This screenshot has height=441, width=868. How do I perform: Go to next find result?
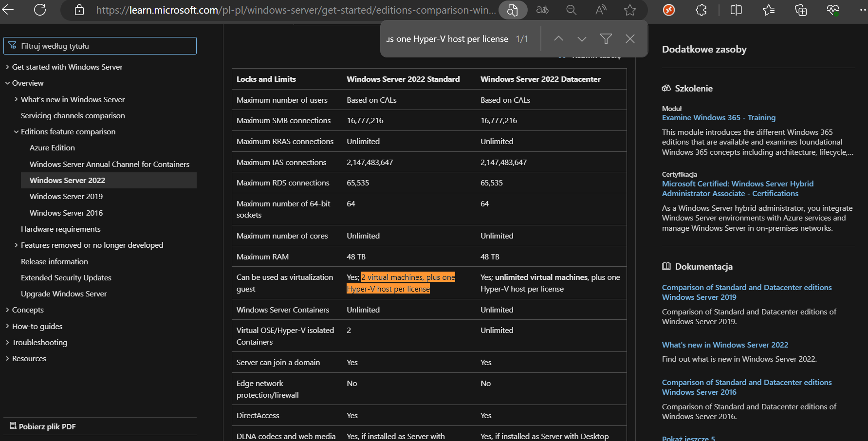click(582, 38)
